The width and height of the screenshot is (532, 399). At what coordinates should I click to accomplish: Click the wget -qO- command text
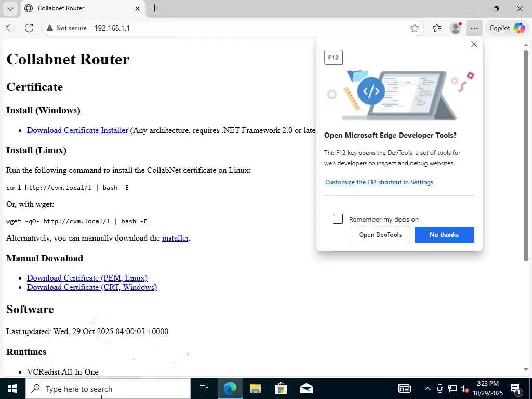click(77, 221)
